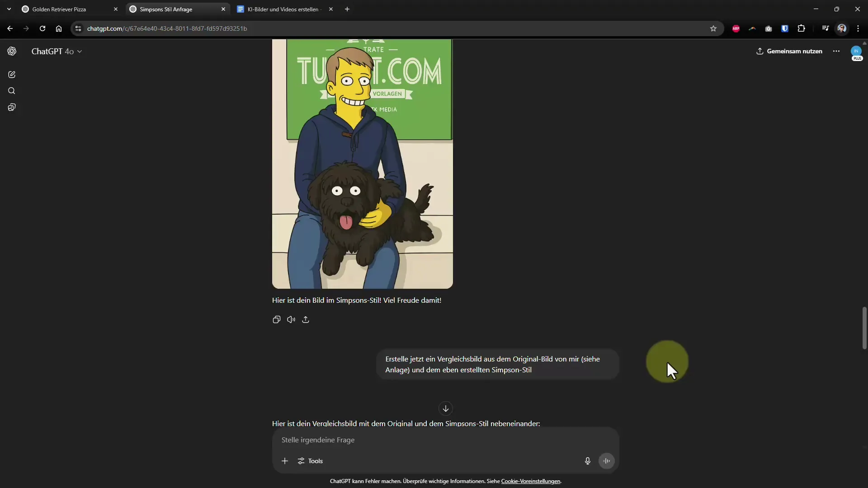Play the response aloud with the speaker icon

point(291,319)
